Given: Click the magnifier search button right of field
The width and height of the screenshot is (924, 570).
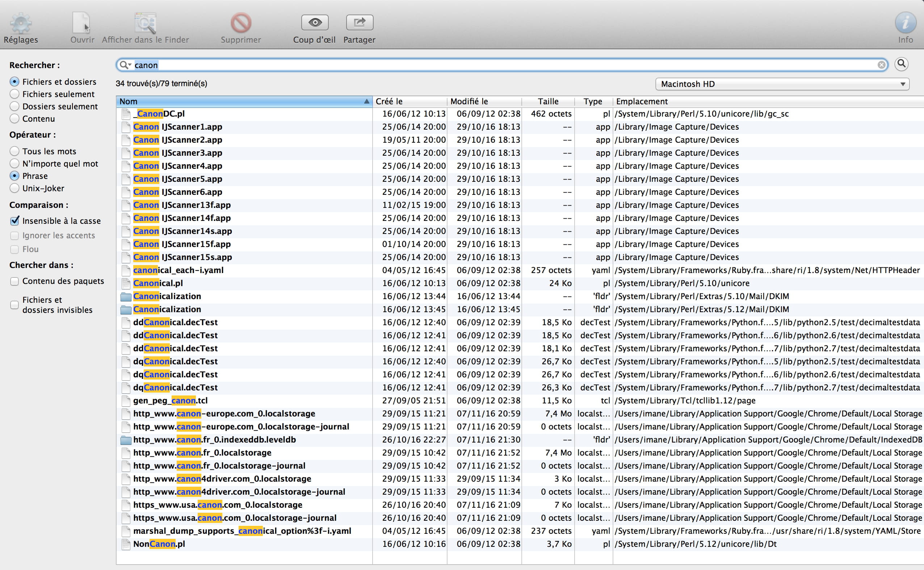Looking at the screenshot, I should point(902,64).
